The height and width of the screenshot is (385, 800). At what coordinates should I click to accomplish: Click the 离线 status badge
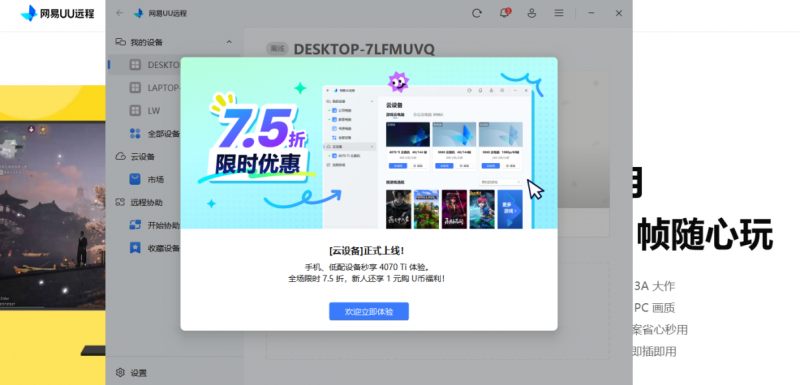pos(277,49)
